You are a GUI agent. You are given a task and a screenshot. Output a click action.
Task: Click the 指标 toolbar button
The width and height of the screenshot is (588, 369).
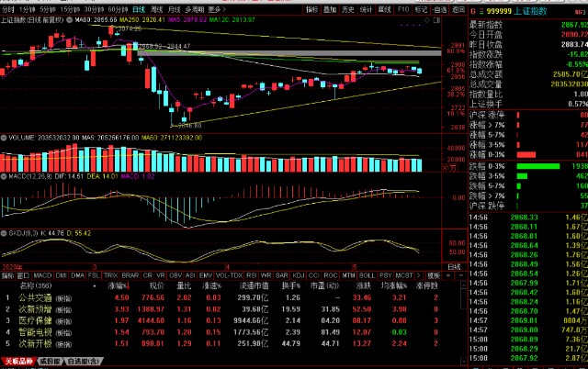tap(312, 9)
